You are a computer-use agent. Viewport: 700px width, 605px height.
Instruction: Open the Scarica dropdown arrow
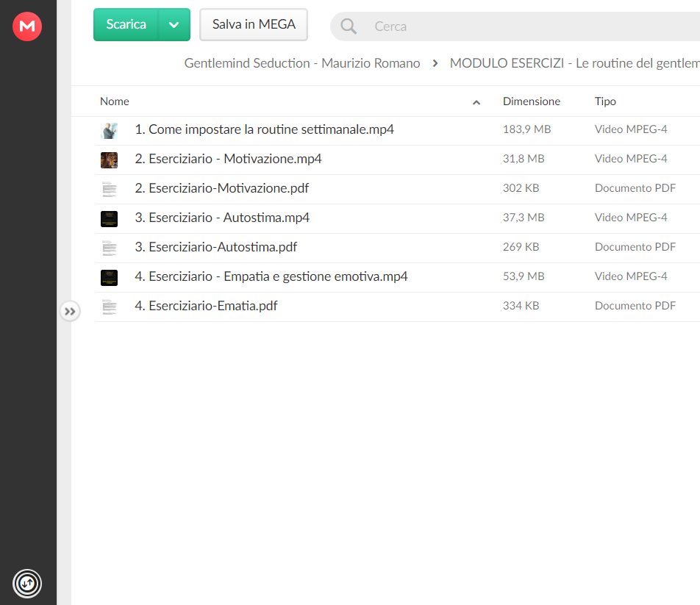point(174,24)
